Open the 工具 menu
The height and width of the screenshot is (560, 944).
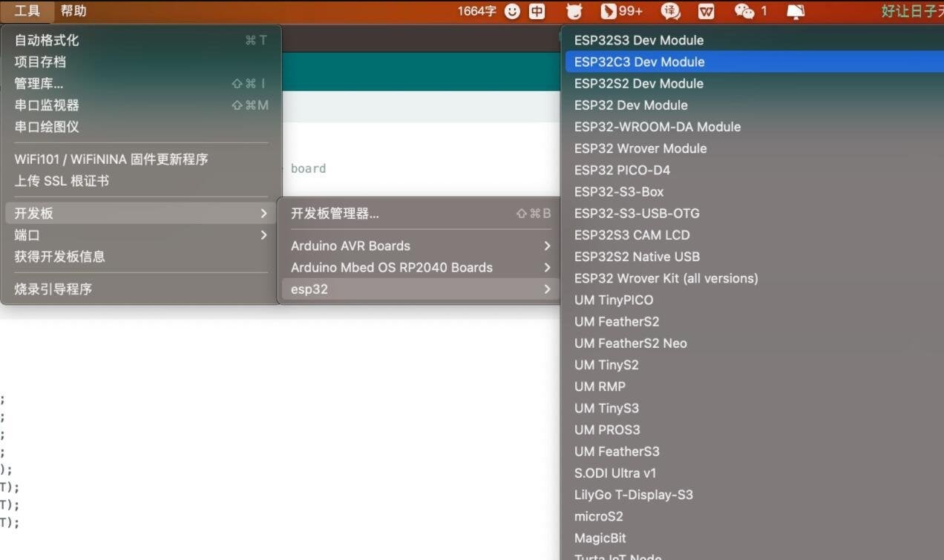(x=27, y=10)
